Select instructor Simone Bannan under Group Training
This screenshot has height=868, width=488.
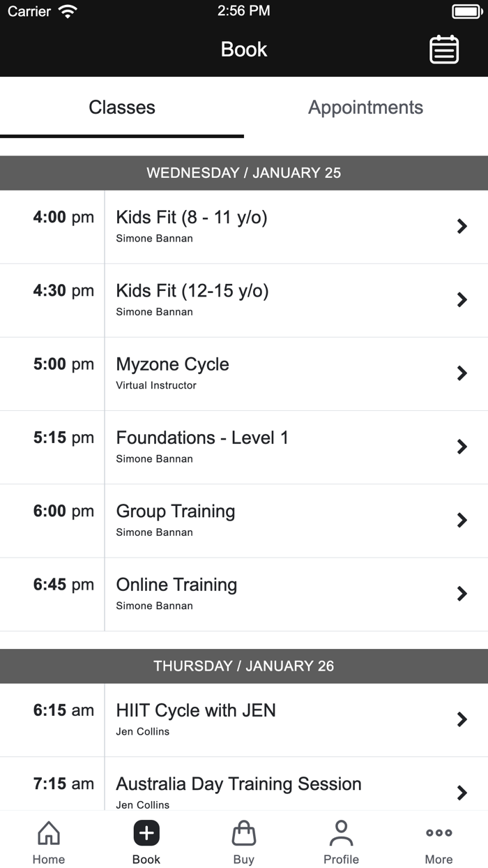click(x=155, y=532)
